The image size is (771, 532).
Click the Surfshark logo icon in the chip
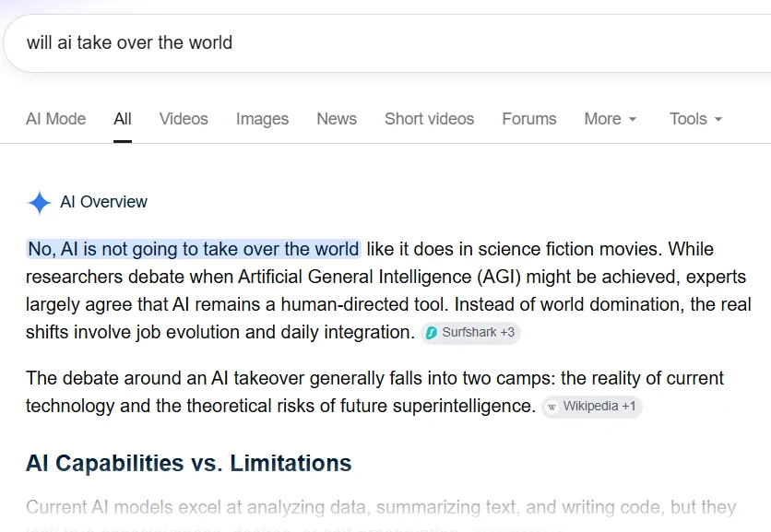432,333
